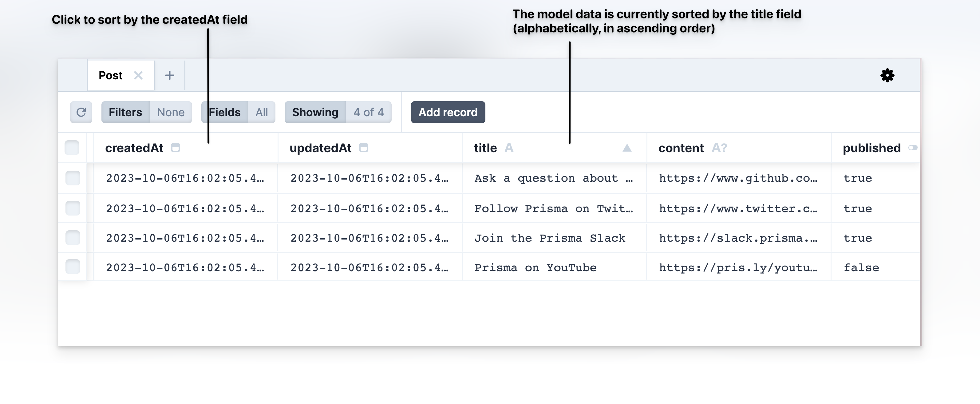Select the Join the Prisma Slack row checkbox

[72, 237]
